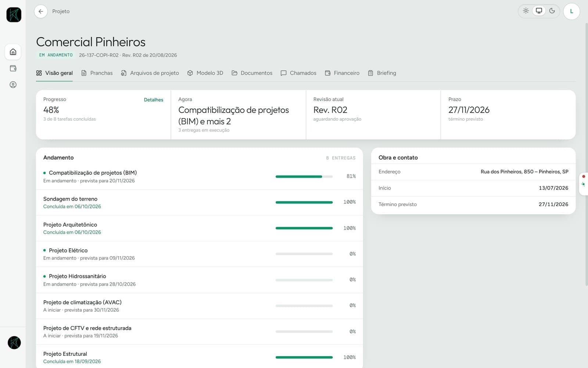Screen dimensions: 588x368
Task: Click the 8 ENTREGAS count label
Action: (341, 158)
